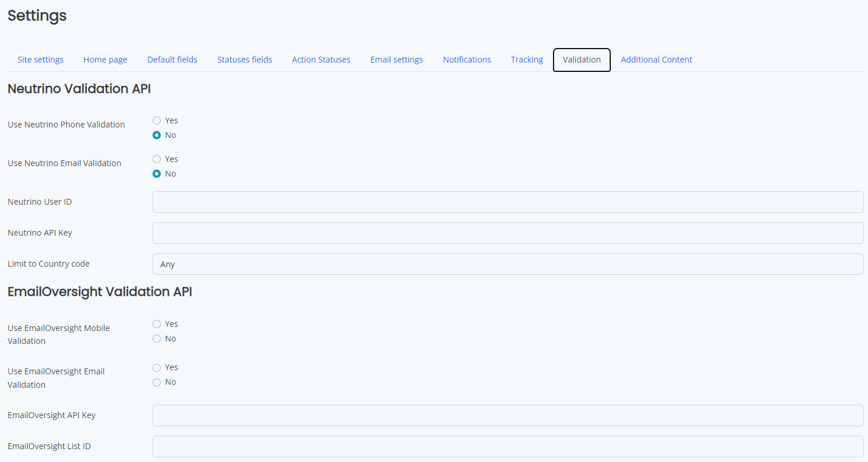Select the Action Statuses tab
Image resolution: width=868 pixels, height=462 pixels.
click(x=321, y=60)
